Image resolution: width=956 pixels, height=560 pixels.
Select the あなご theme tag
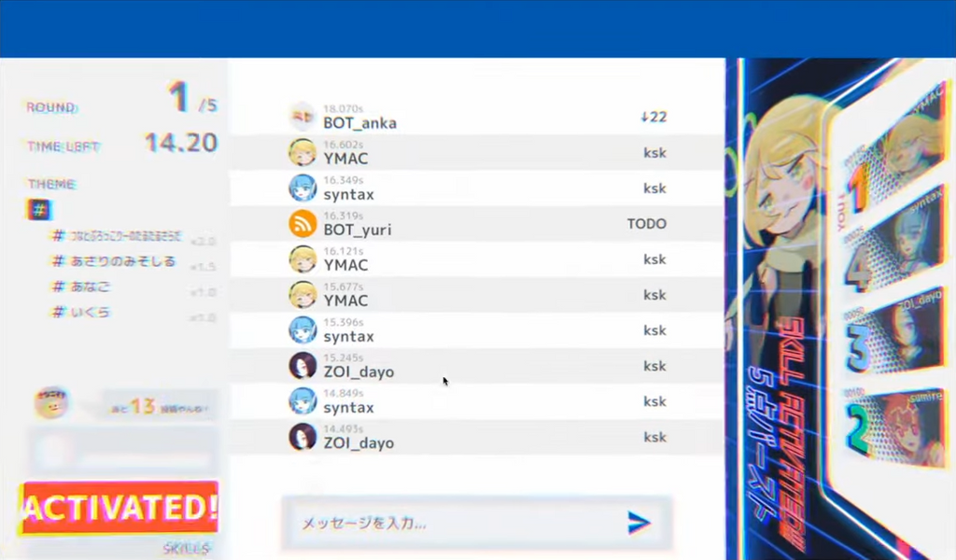(x=91, y=287)
